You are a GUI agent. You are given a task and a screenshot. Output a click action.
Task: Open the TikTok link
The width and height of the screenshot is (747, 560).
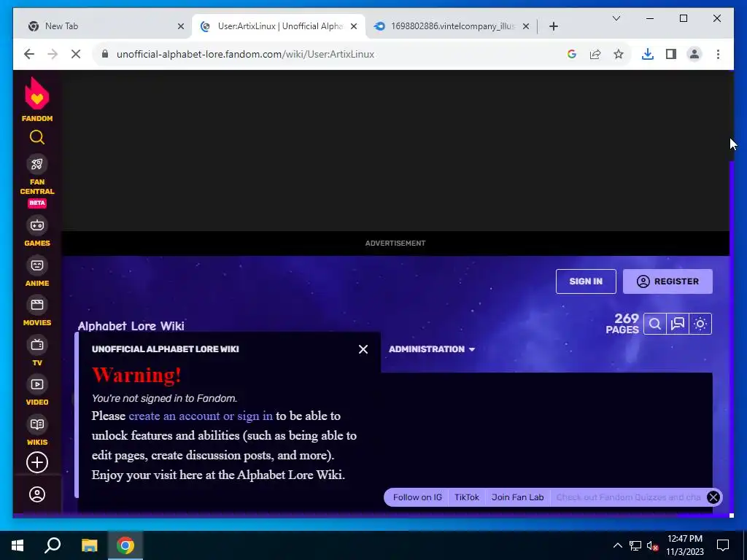pyautogui.click(x=466, y=497)
